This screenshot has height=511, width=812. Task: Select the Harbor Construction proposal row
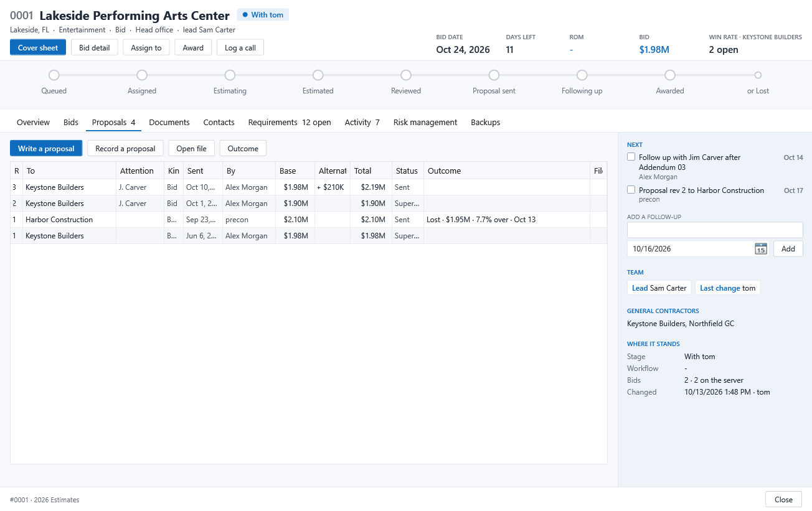click(x=308, y=220)
